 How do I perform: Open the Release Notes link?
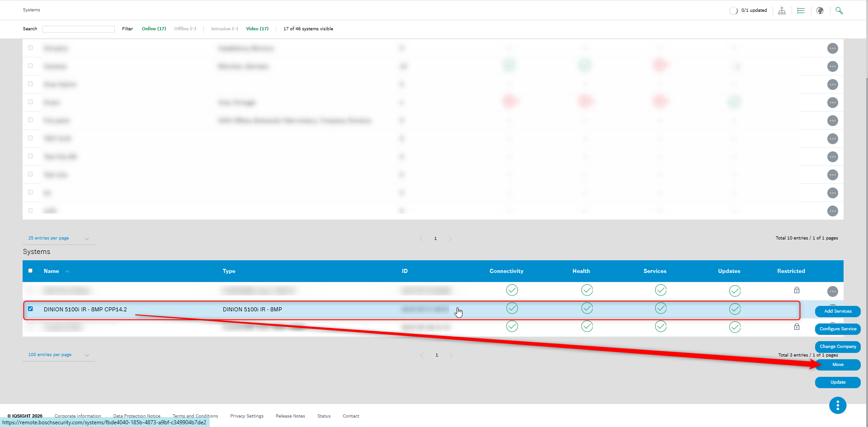(x=290, y=416)
